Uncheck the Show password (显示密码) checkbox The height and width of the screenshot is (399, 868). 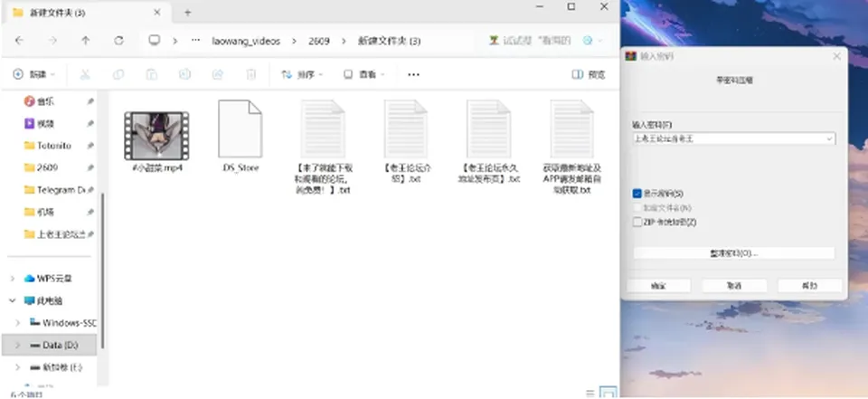pyautogui.click(x=637, y=194)
